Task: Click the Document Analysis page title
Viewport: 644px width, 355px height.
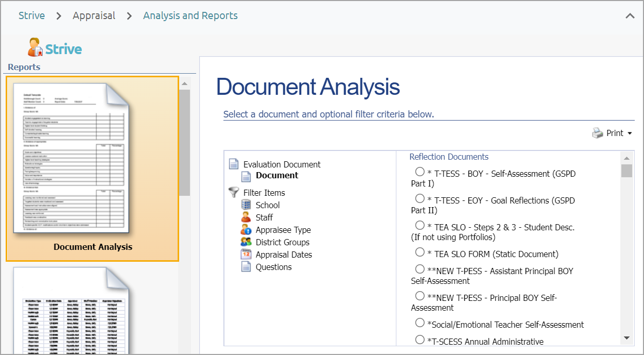Action: coord(308,87)
